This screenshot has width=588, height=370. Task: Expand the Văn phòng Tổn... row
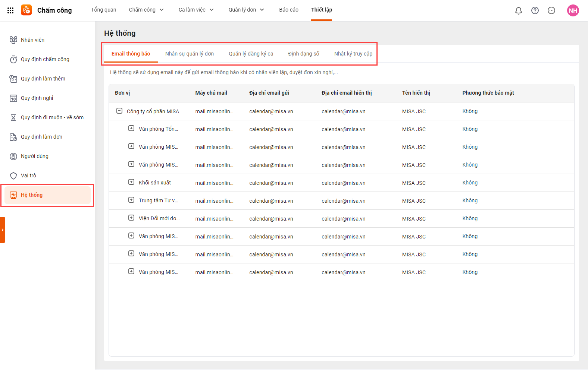(x=131, y=128)
